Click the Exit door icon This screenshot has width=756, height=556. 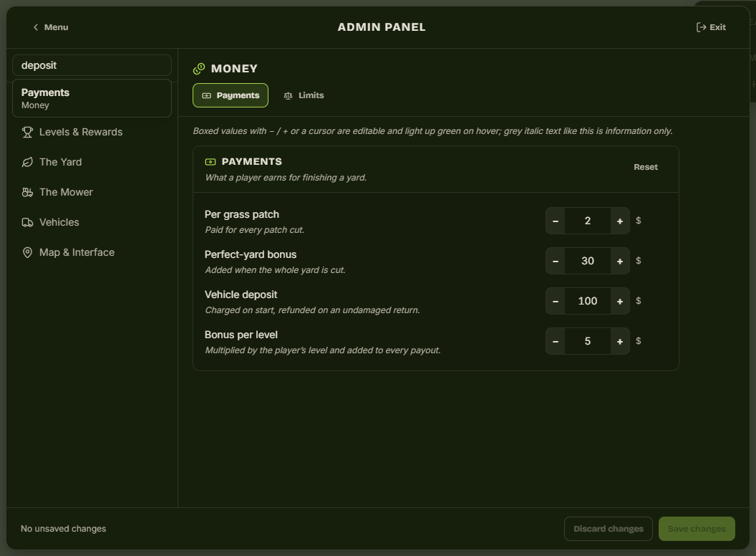[x=701, y=27]
